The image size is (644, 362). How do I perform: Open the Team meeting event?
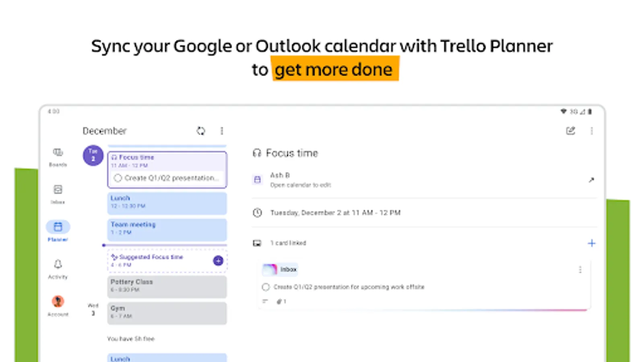[x=167, y=229]
